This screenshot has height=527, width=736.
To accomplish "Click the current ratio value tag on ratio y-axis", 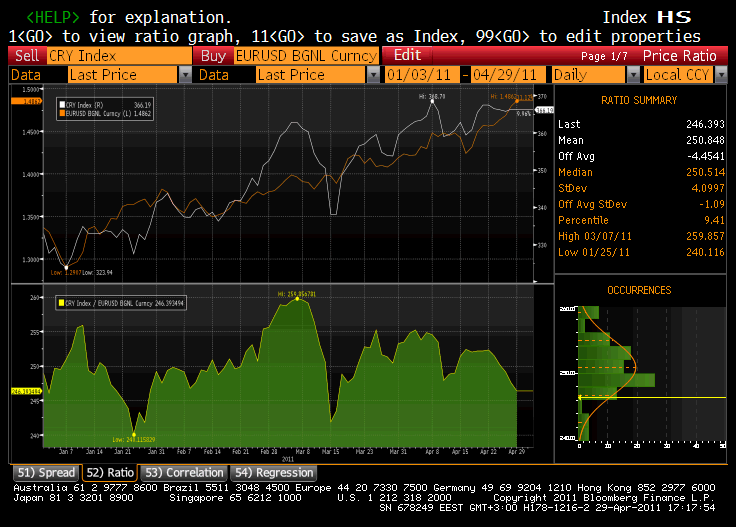I will coord(26,391).
